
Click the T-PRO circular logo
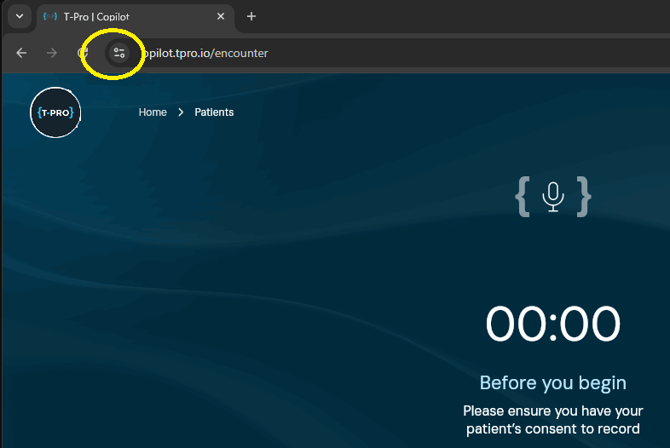[x=55, y=112]
